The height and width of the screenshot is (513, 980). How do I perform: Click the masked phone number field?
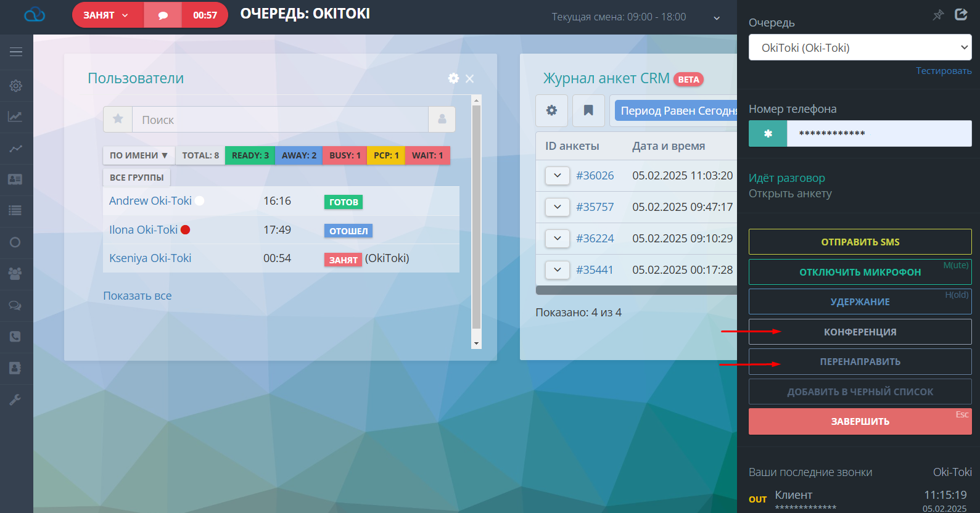coord(879,133)
